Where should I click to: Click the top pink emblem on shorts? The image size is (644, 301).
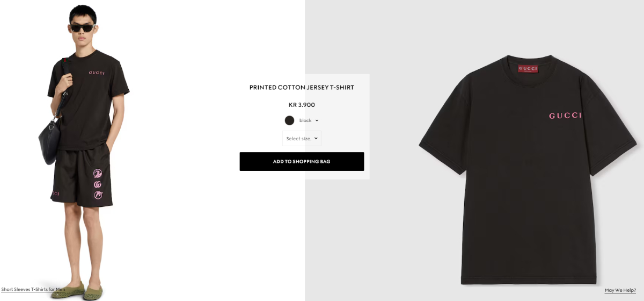(98, 174)
